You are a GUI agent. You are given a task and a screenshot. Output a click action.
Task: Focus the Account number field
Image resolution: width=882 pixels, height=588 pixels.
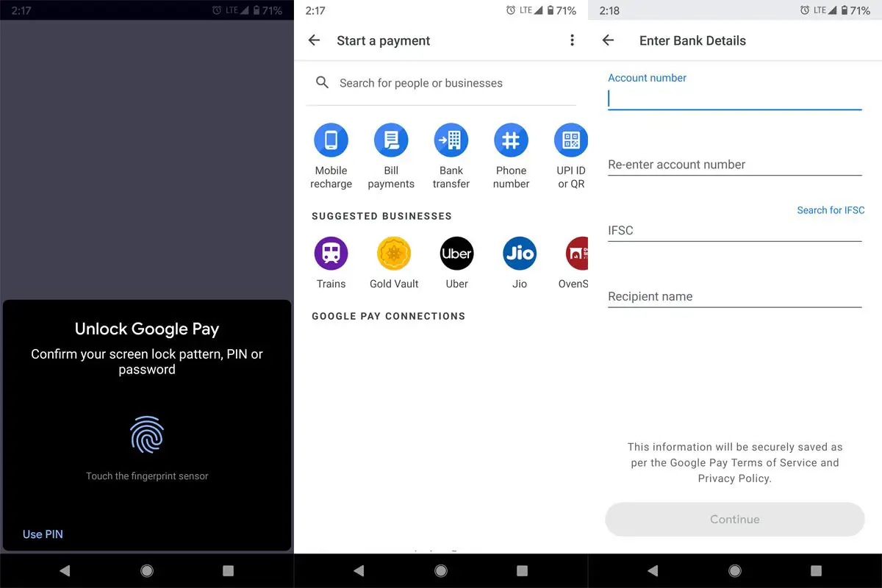(735, 98)
